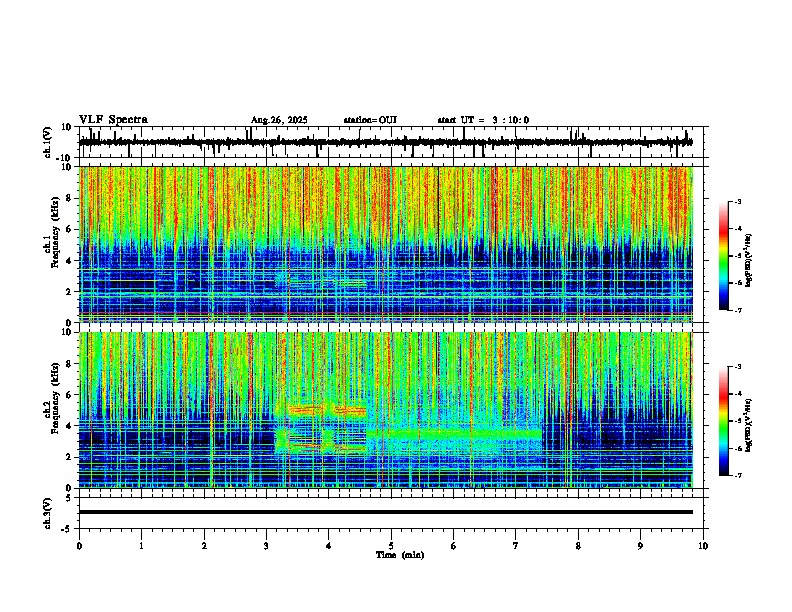
Task: Click the "ch.3(V)" axis label
Action: [x=48, y=513]
